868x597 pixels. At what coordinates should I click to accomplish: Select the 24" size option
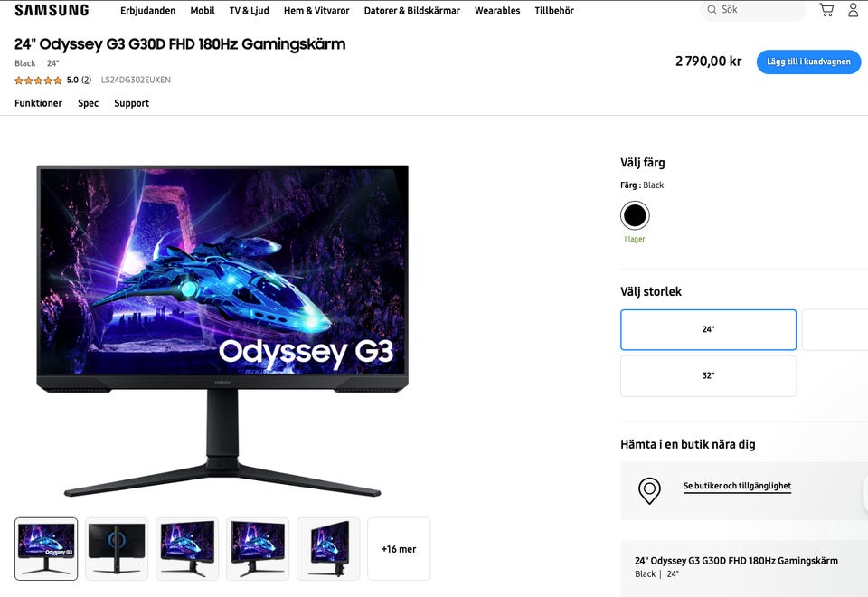coord(708,329)
